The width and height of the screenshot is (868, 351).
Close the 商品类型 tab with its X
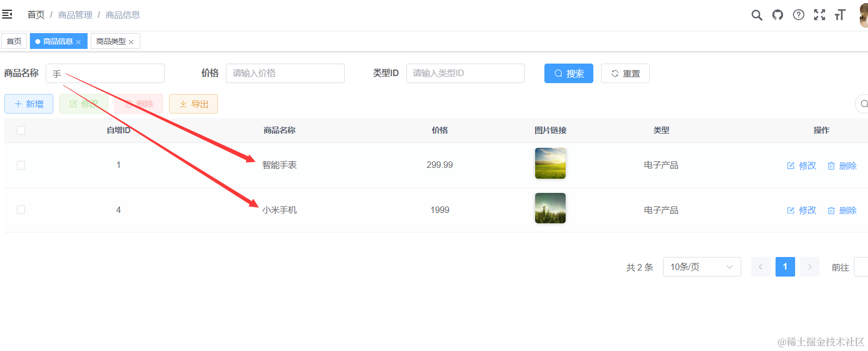(x=131, y=42)
